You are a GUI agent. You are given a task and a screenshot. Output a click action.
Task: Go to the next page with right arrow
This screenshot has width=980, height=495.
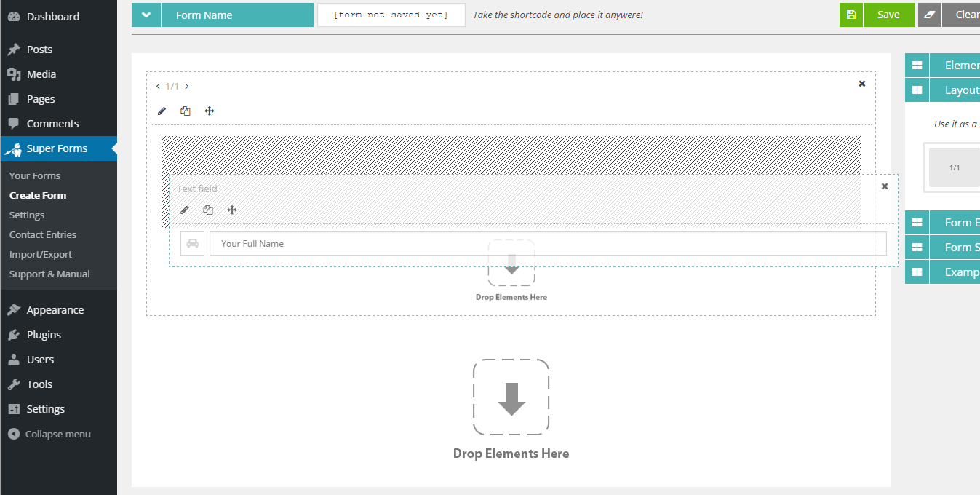186,86
